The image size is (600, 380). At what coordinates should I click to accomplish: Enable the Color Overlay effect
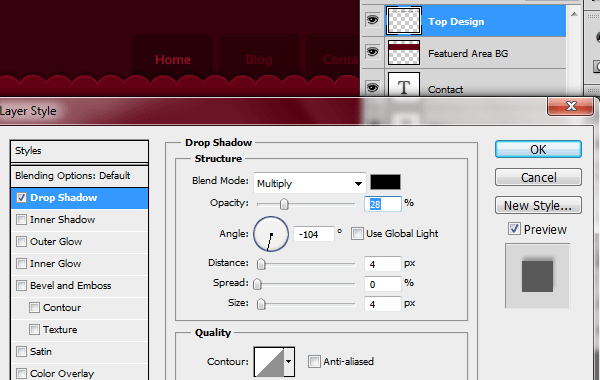coord(21,373)
